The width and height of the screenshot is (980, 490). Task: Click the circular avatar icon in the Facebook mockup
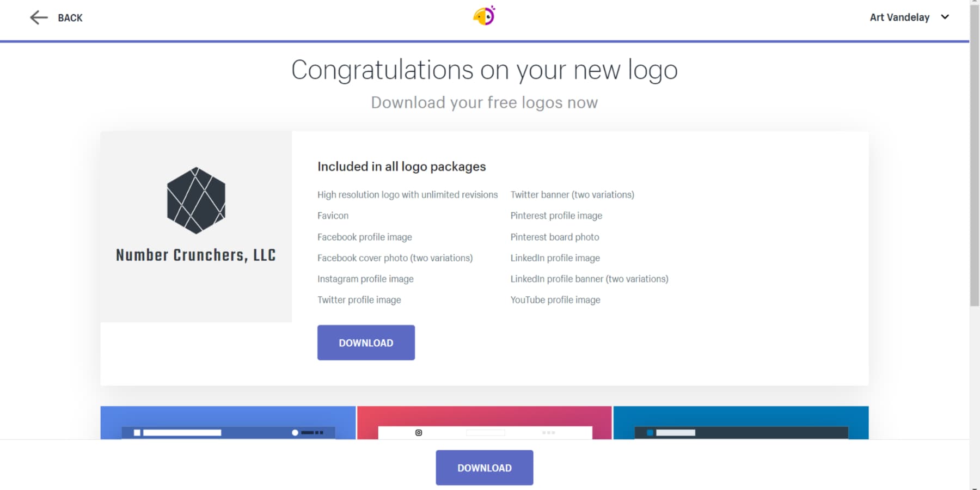(295, 432)
